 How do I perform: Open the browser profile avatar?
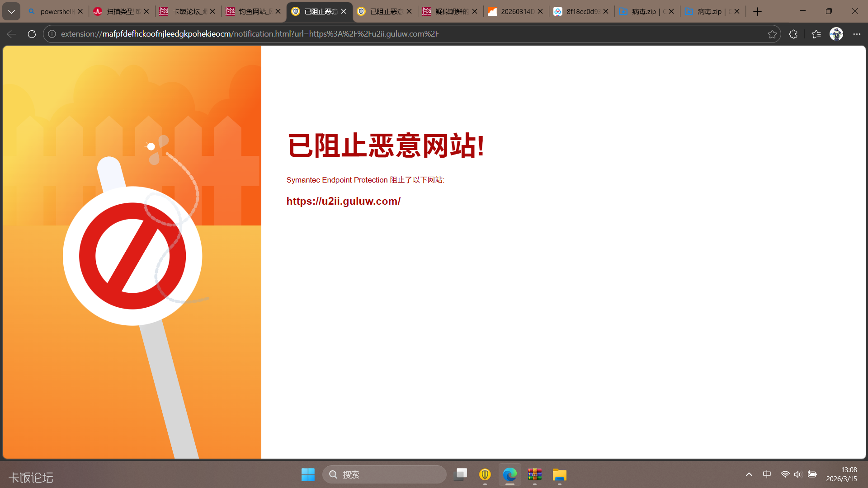click(x=836, y=34)
